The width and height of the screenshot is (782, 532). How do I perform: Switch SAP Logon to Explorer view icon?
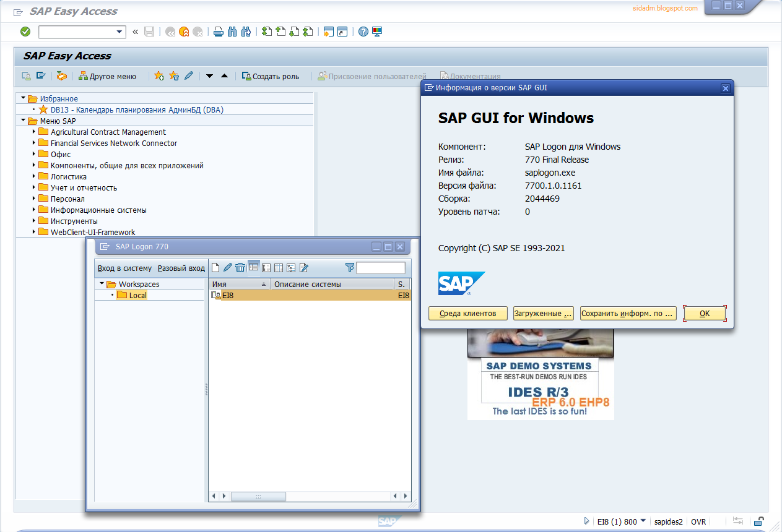tap(253, 268)
